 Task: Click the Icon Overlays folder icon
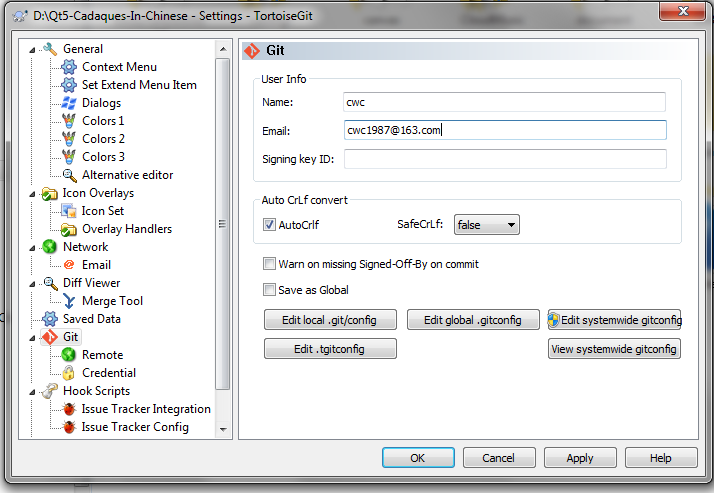49,193
